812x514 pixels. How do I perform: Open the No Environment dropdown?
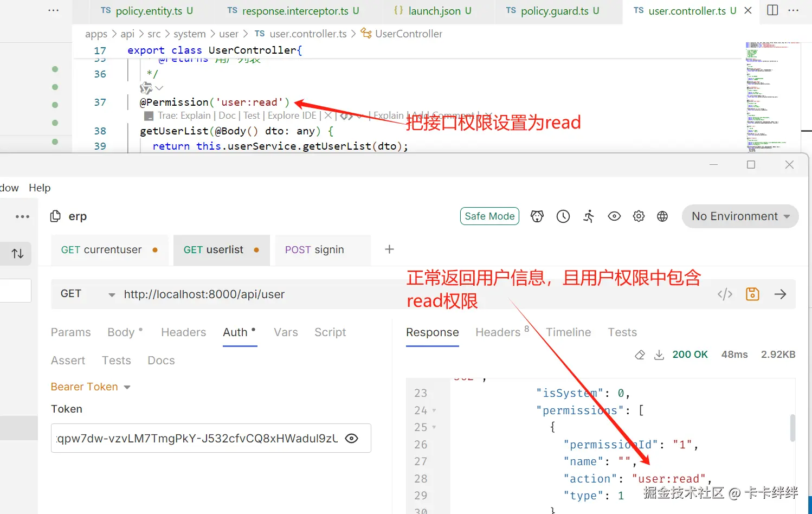740,216
